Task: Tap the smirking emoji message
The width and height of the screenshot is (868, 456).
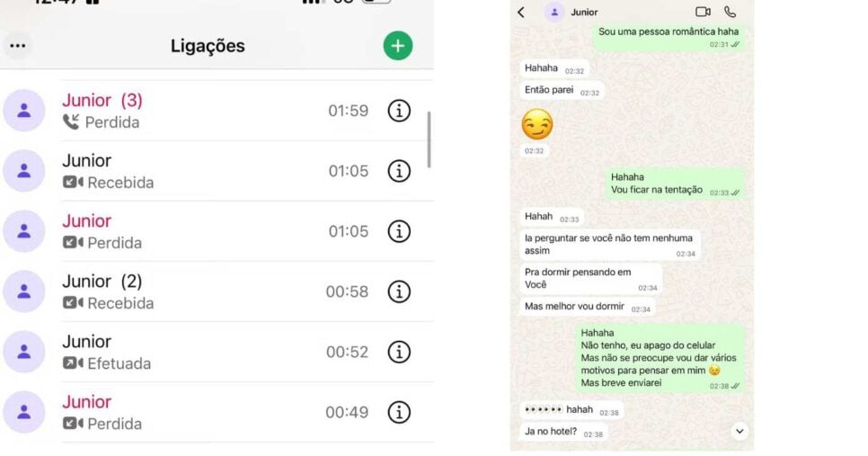Action: [x=537, y=125]
